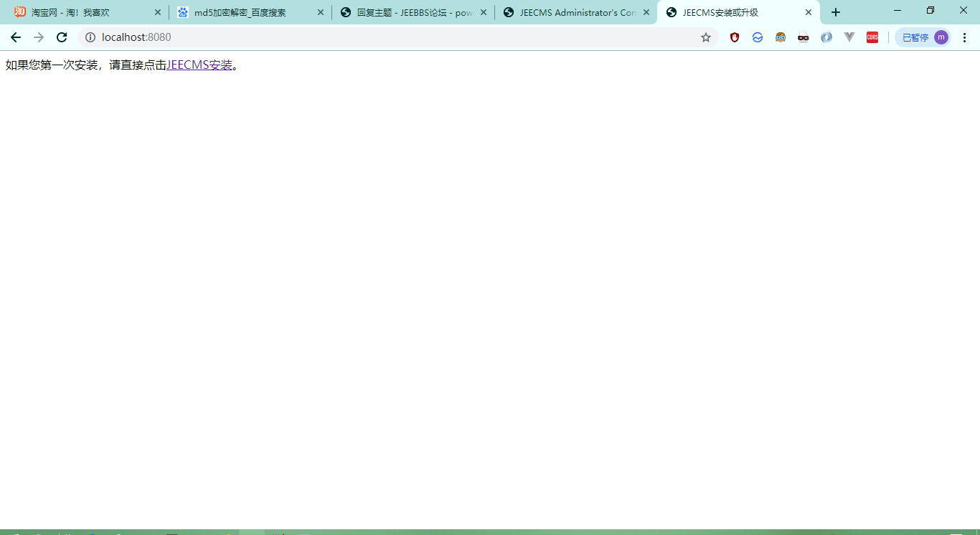Open the blue wave circle extension
The image size is (980, 535).
coord(758,37)
